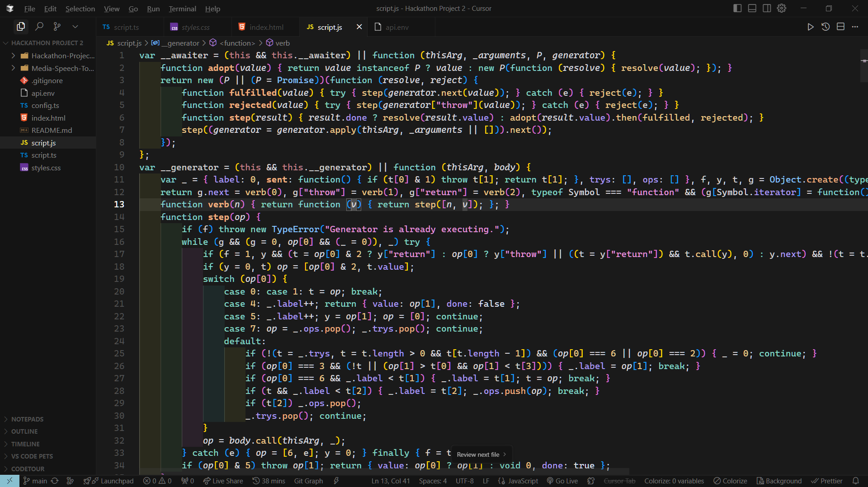This screenshot has height=487, width=868.
Task: Open settings with the gear icon
Action: pyautogui.click(x=782, y=8)
